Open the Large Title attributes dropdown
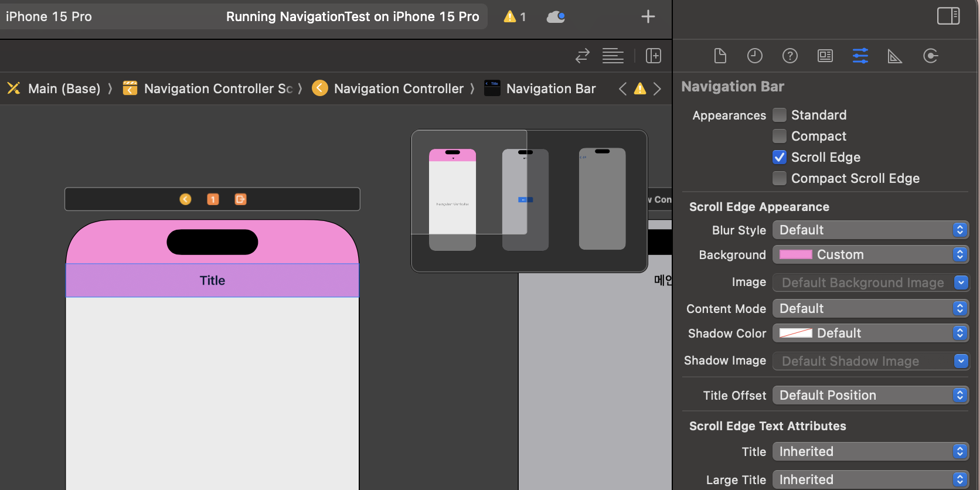The image size is (980, 490). 870,479
